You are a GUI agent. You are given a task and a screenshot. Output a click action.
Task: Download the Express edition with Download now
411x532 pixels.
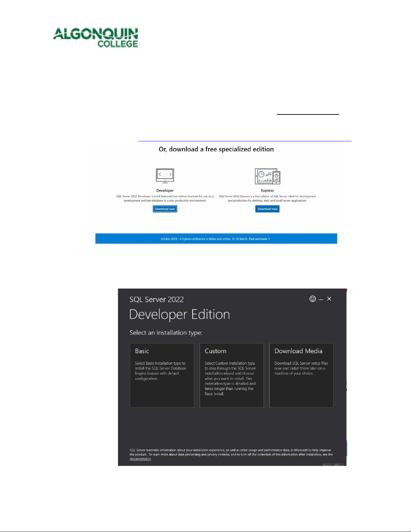267,209
